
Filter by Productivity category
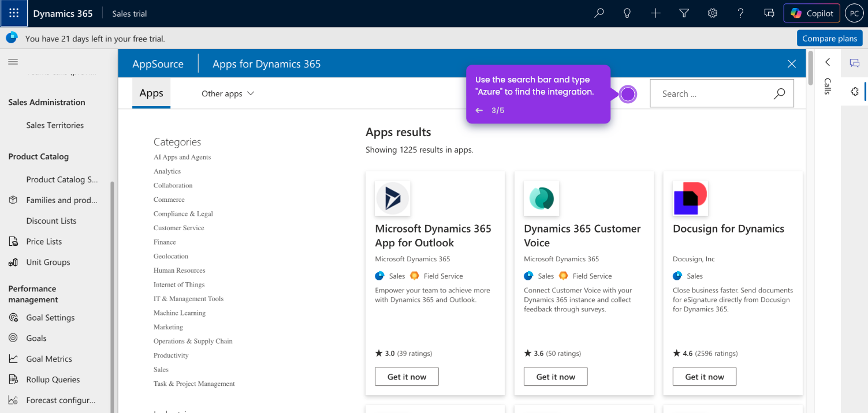[171, 355]
